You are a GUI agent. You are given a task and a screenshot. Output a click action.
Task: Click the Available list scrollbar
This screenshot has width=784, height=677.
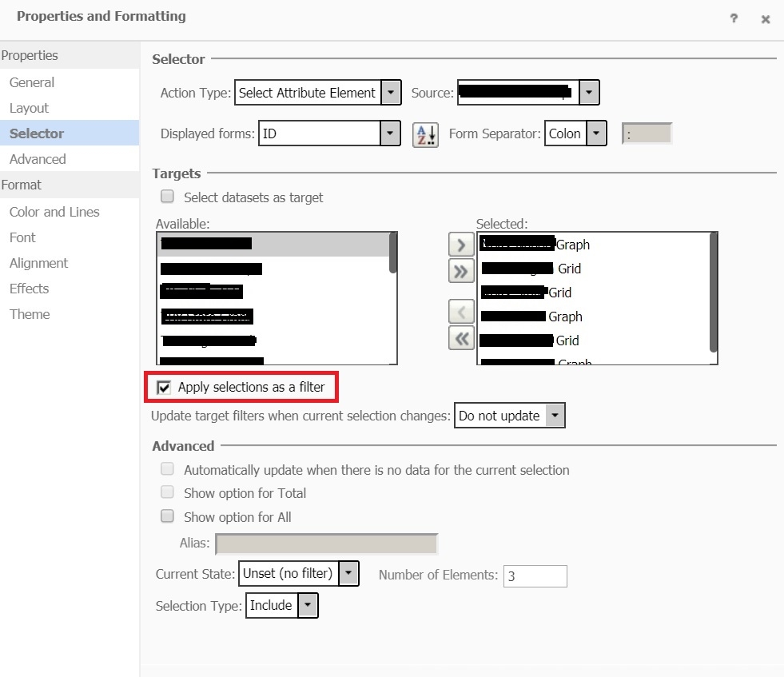click(393, 253)
